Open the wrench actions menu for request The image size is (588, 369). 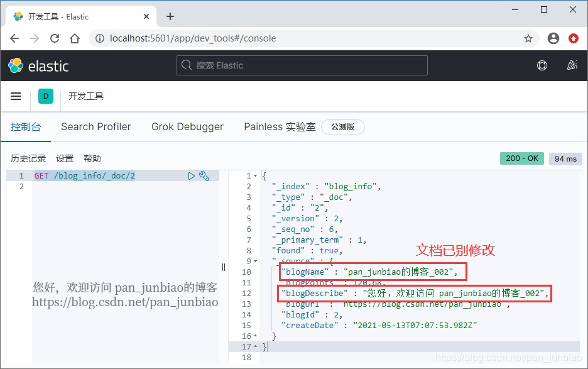coord(204,175)
